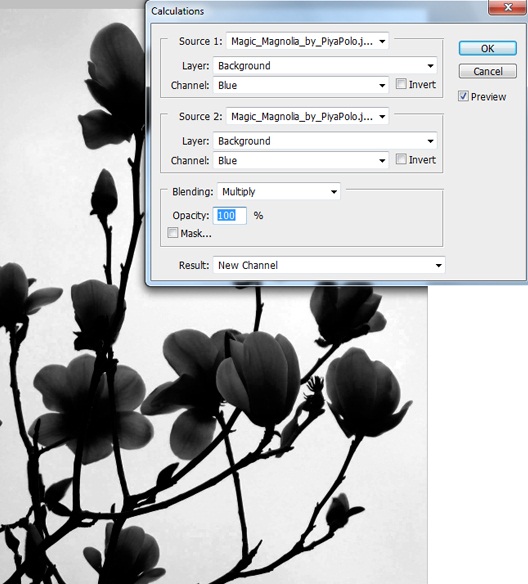The height and width of the screenshot is (584, 528).
Task: Uncheck the Preview checkbox
Action: click(x=463, y=96)
